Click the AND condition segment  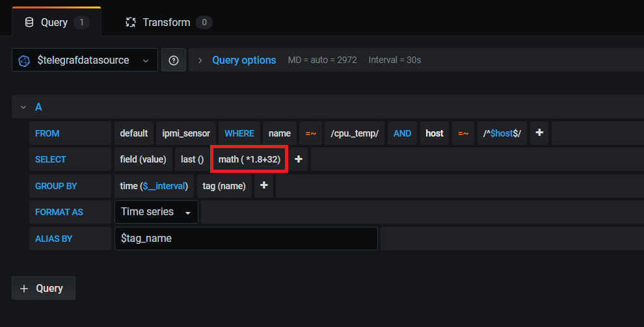402,133
